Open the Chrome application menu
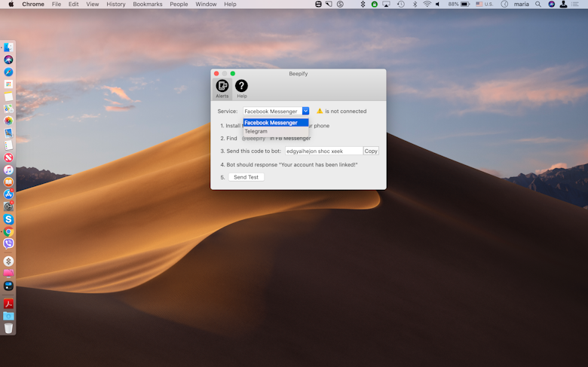Image resolution: width=588 pixels, height=367 pixels. click(x=33, y=4)
